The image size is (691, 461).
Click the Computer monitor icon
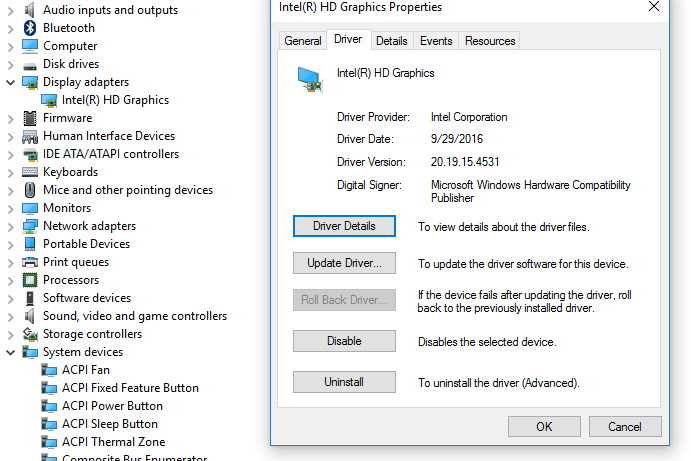click(30, 46)
